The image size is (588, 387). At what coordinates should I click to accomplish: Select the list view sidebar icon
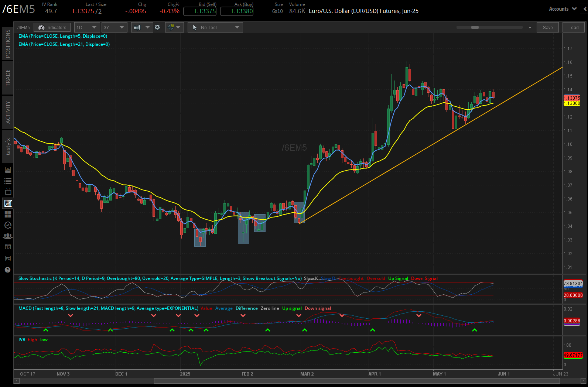pyautogui.click(x=8, y=181)
